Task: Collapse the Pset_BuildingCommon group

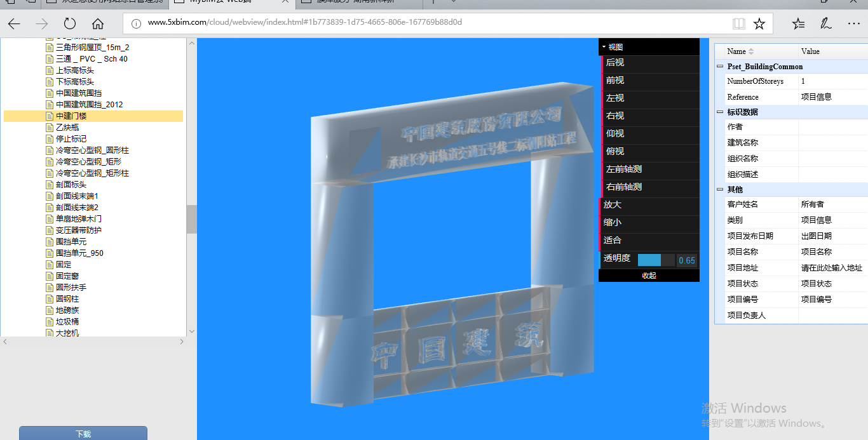Action: (x=720, y=67)
